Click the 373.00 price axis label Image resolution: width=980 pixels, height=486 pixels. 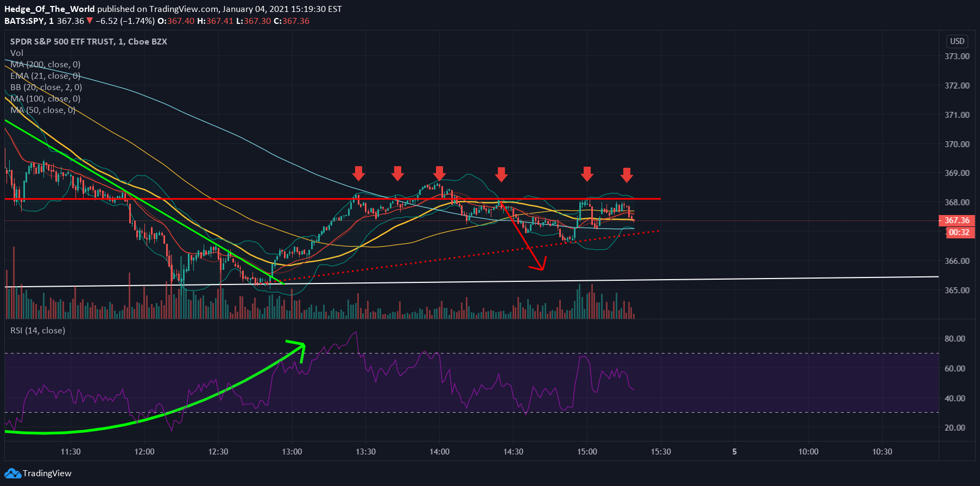point(957,56)
